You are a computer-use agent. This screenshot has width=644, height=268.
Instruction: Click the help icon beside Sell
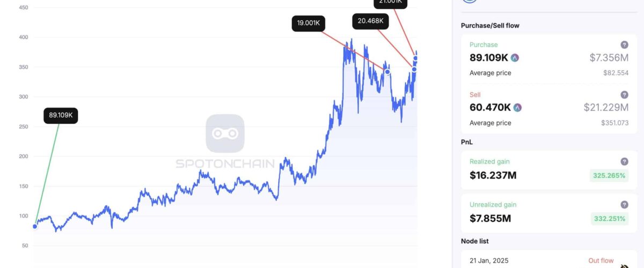[x=624, y=95]
